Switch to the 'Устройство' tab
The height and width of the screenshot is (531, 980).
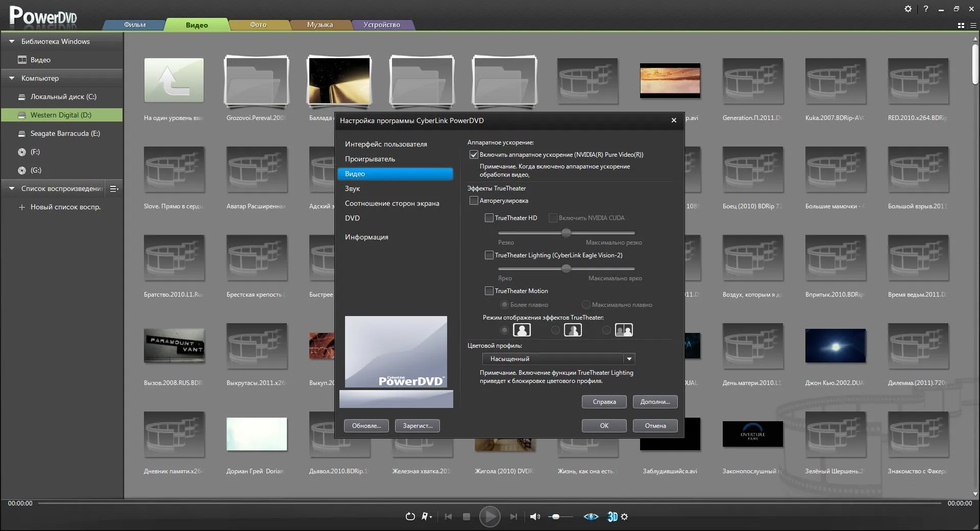point(382,25)
